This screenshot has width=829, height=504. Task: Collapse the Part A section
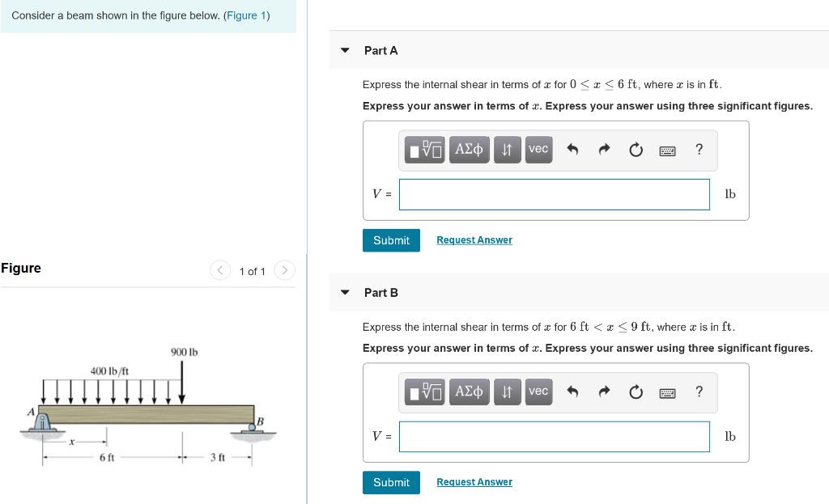(344, 50)
